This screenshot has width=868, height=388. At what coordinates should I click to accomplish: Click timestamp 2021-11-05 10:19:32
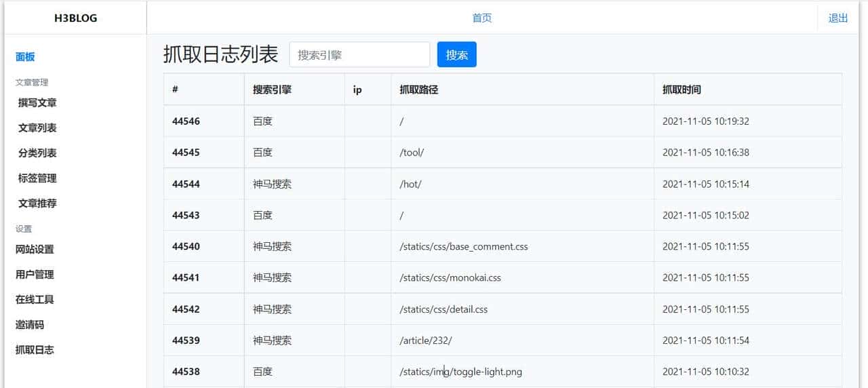pyautogui.click(x=706, y=121)
